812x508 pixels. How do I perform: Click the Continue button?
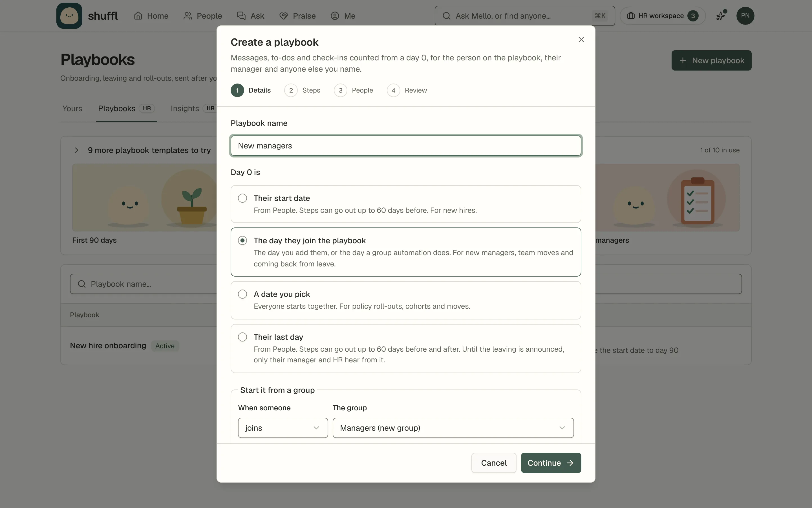coord(551,463)
